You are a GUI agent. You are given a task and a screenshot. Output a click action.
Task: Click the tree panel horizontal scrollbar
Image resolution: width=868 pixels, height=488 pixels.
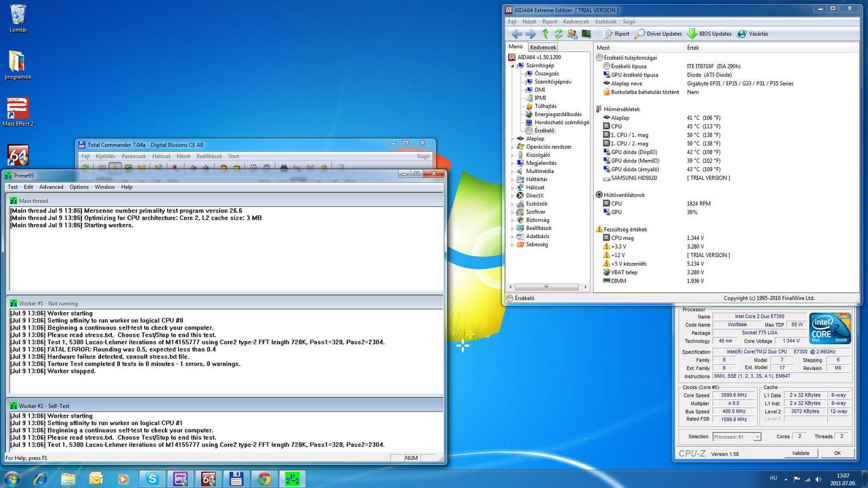pyautogui.click(x=548, y=287)
